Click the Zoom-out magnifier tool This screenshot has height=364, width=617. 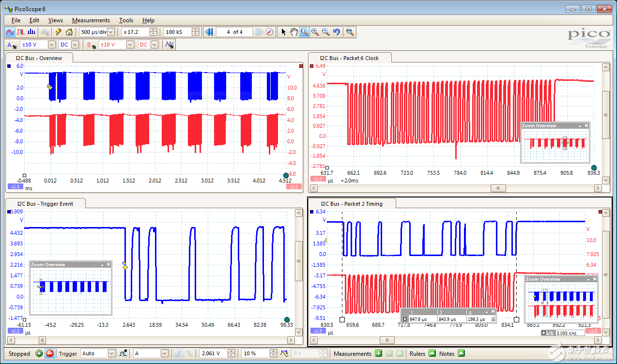(x=325, y=32)
